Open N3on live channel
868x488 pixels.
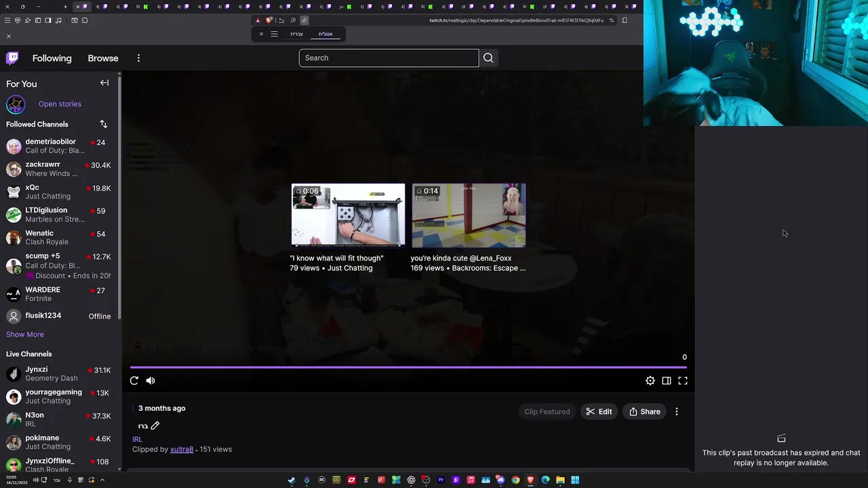(x=60, y=420)
